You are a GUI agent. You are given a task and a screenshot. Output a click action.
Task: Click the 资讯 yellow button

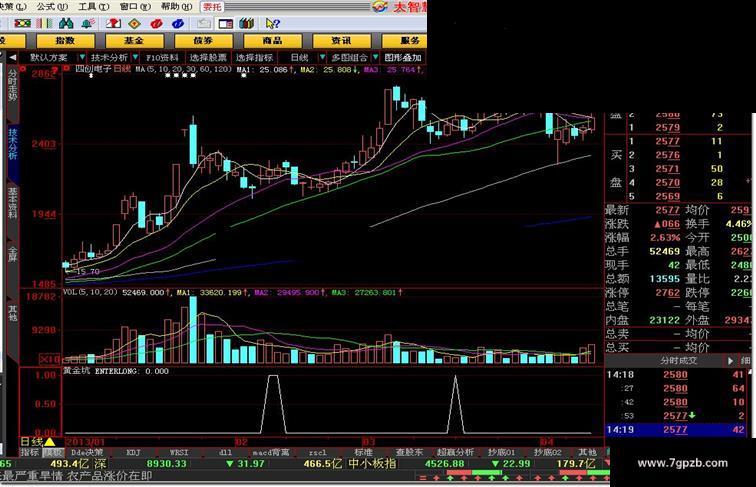coord(341,41)
